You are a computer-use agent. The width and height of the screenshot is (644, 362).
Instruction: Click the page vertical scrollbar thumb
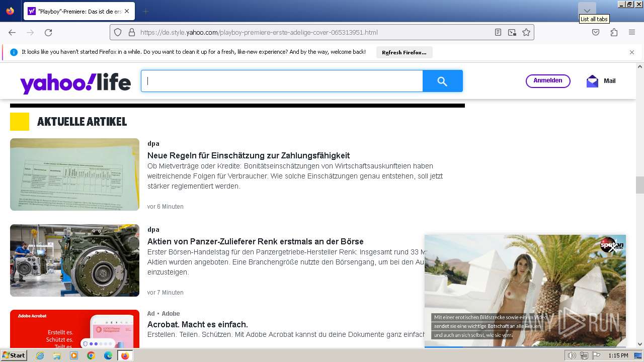640,185
